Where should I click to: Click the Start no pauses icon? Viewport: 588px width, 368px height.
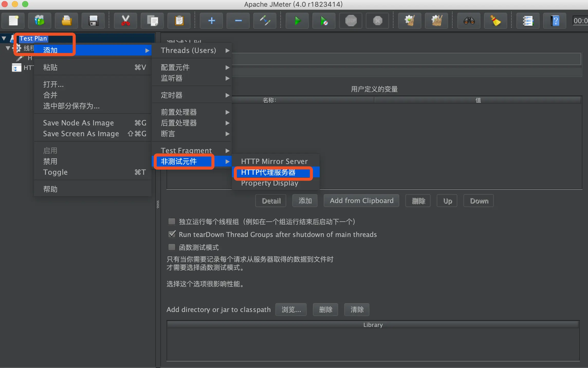tap(324, 21)
